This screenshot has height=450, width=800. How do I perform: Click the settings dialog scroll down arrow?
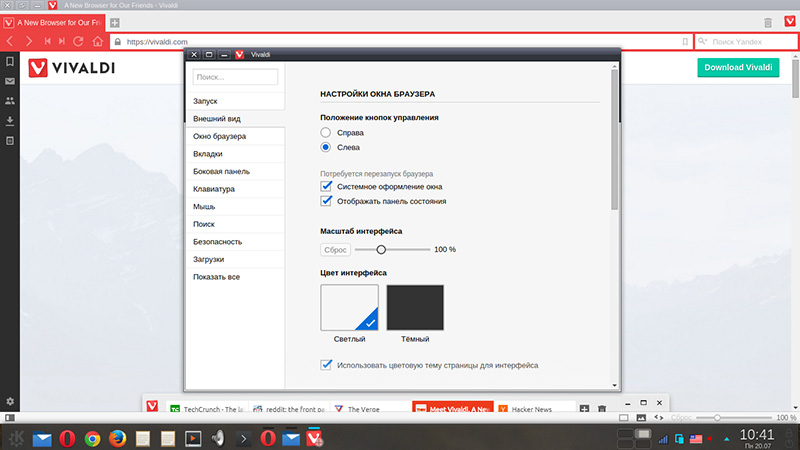coord(614,386)
